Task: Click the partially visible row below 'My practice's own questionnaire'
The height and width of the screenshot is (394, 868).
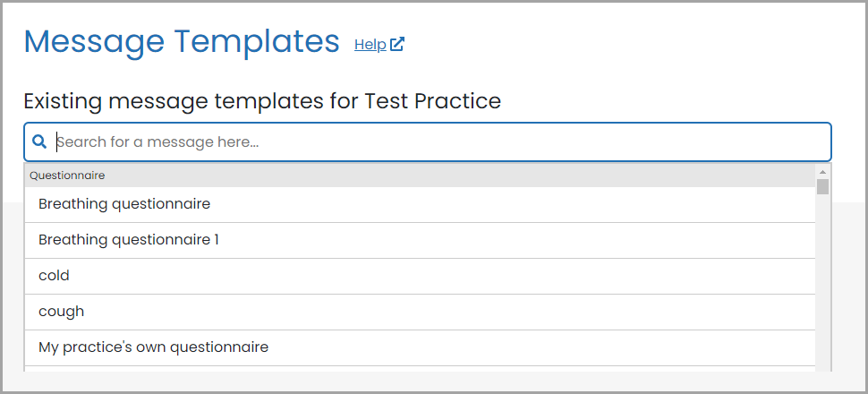Action: point(420,369)
